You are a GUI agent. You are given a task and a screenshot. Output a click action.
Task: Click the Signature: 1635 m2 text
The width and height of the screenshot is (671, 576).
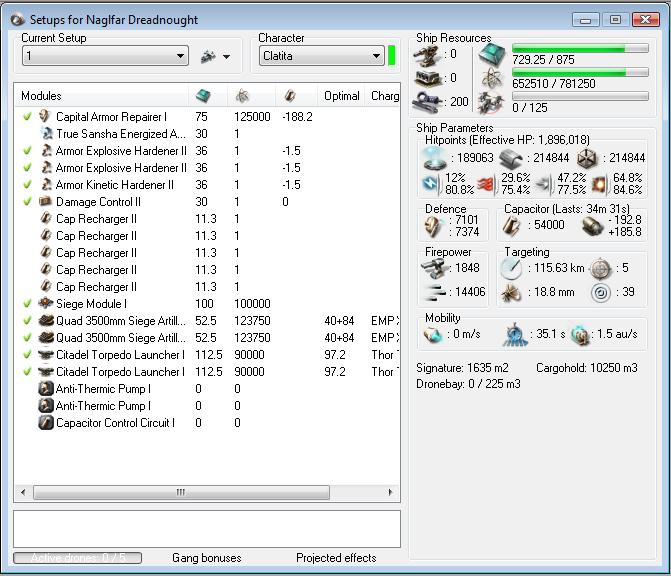[463, 368]
